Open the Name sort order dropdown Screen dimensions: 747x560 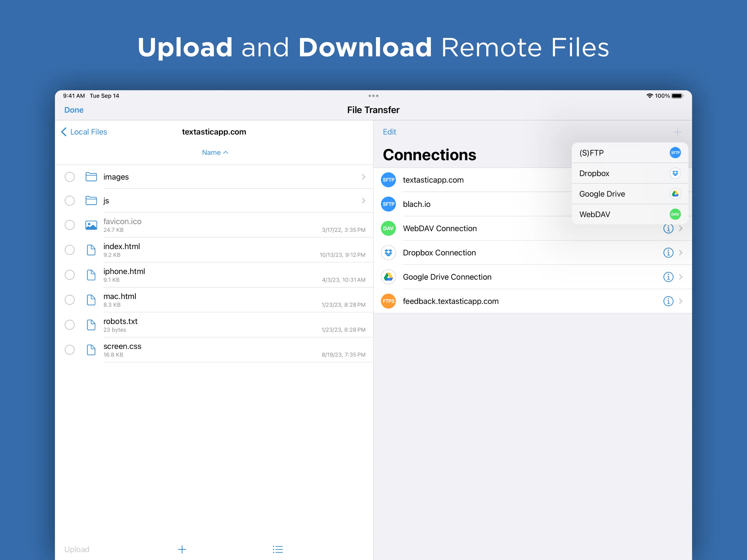[x=215, y=153]
